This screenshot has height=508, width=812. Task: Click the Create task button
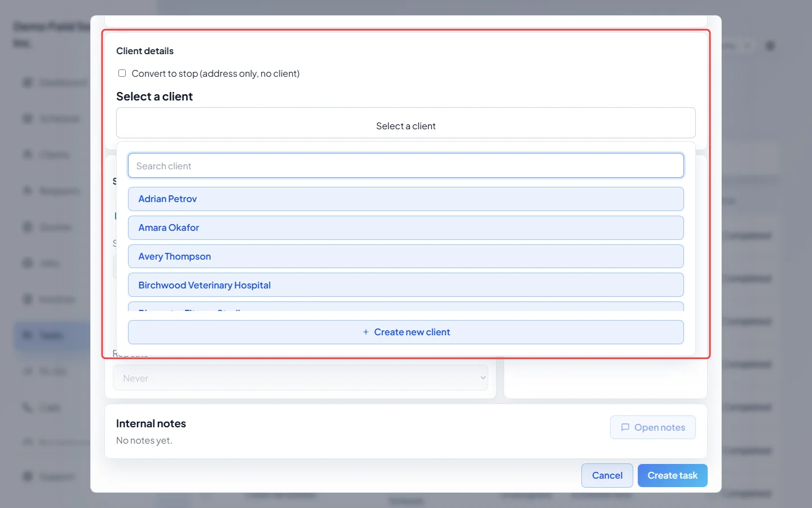(673, 476)
